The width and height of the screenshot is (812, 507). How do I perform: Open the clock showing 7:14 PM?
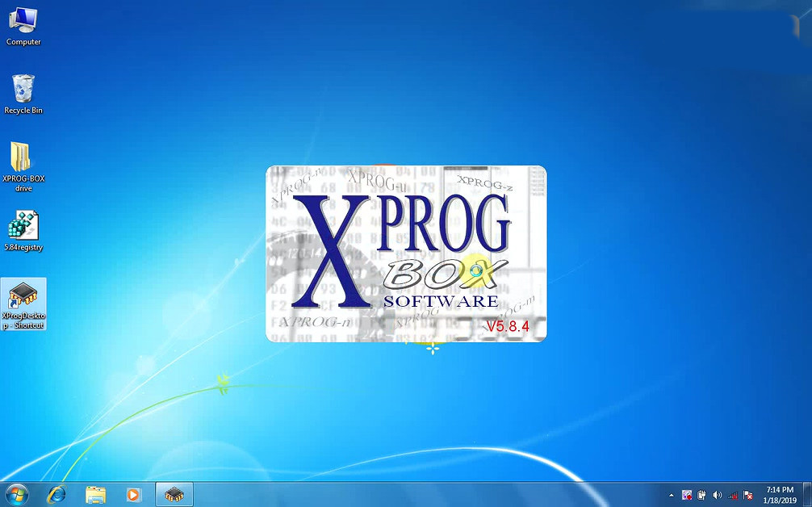780,495
